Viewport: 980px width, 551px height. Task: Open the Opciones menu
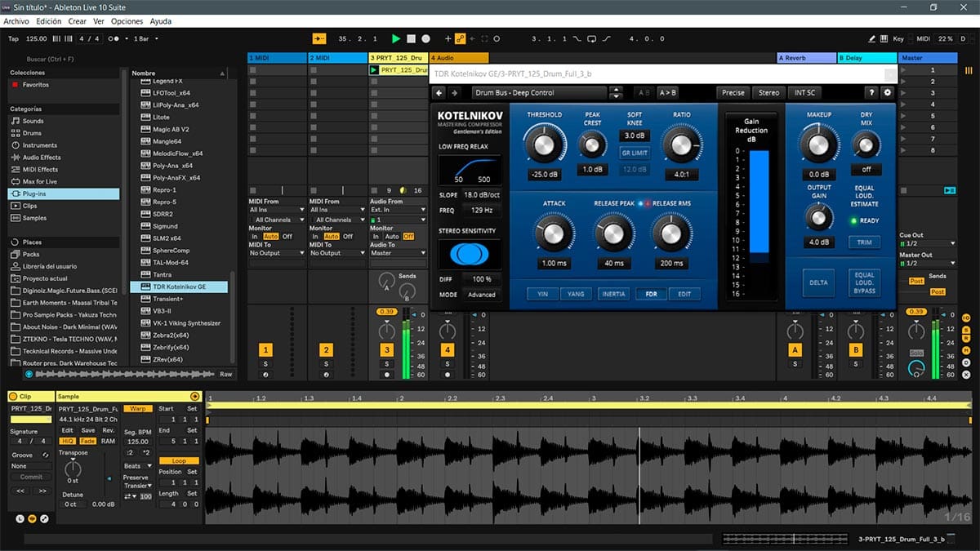[127, 21]
